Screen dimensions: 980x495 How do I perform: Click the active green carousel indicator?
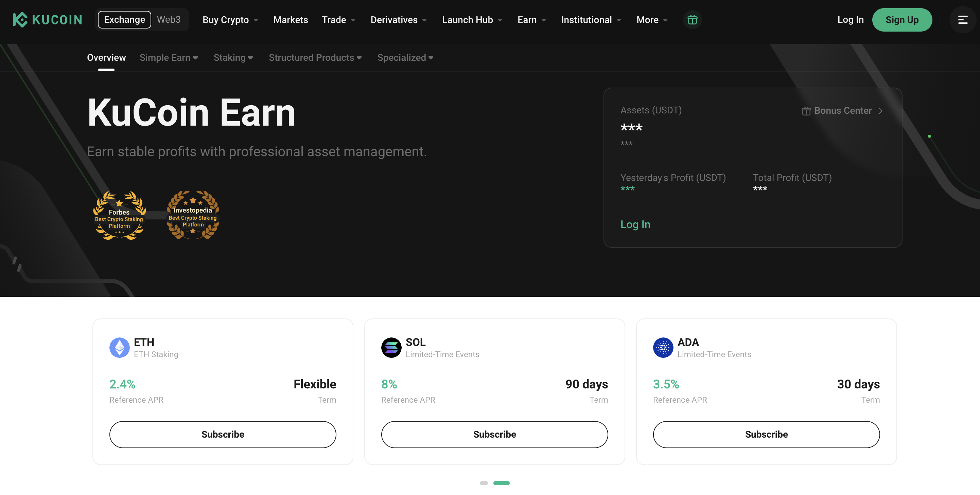[501, 483]
